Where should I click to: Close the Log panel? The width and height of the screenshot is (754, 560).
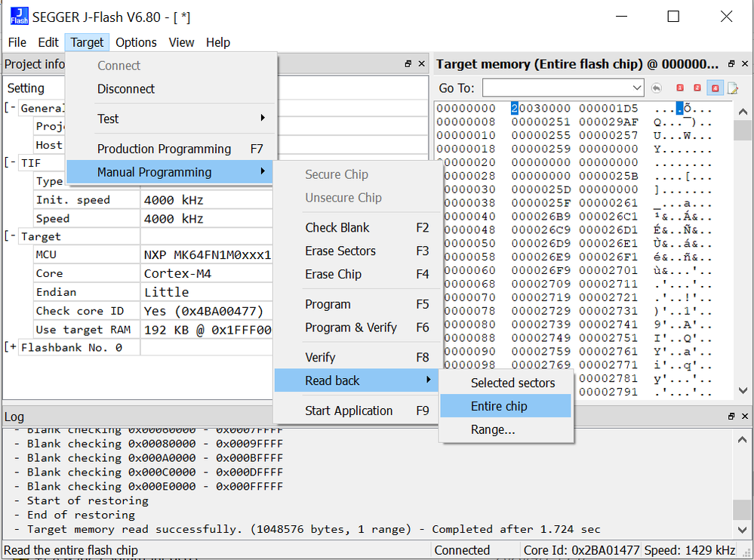coord(745,416)
